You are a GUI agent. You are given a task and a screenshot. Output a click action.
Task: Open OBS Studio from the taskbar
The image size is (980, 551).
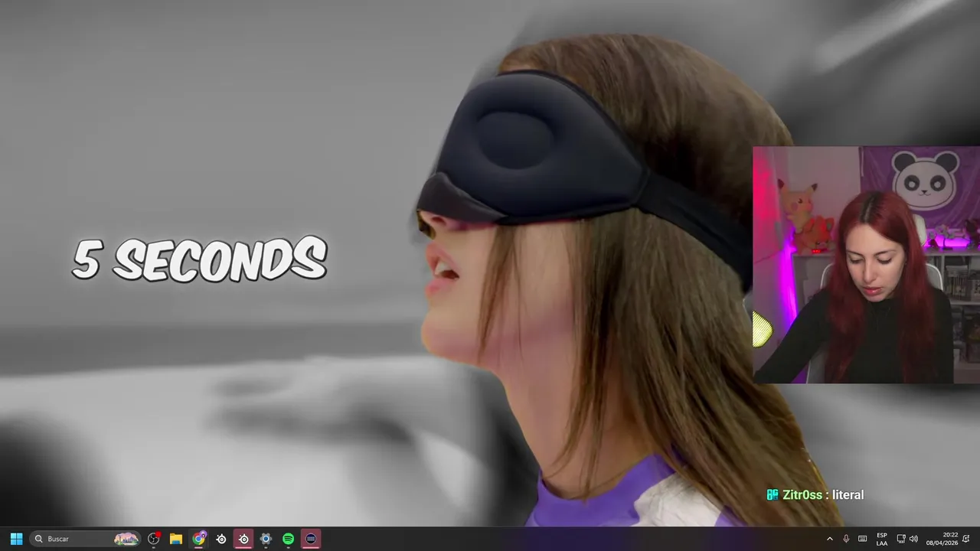coord(154,539)
